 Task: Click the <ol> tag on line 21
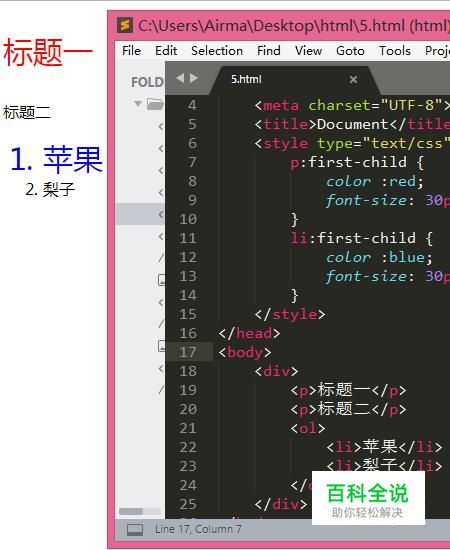click(308, 428)
